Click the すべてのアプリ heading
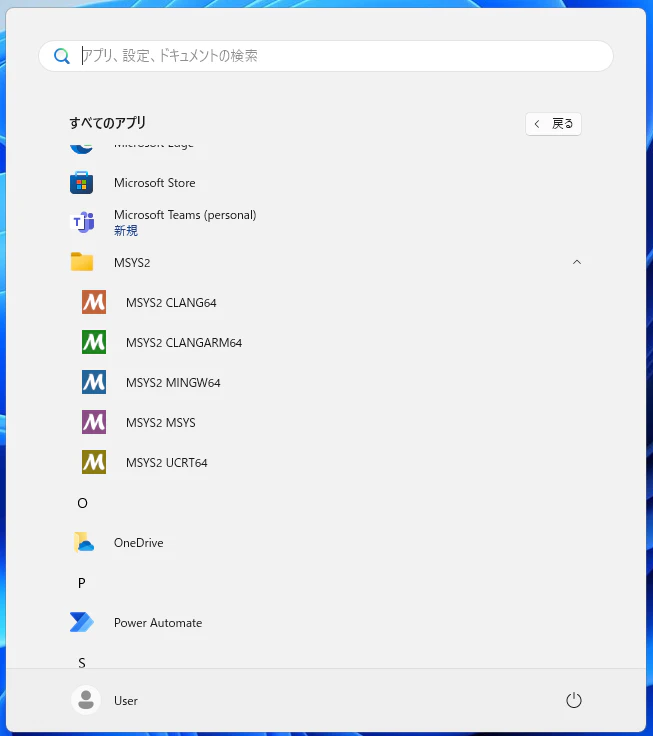Viewport: 653px width, 736px height. pyautogui.click(x=108, y=123)
